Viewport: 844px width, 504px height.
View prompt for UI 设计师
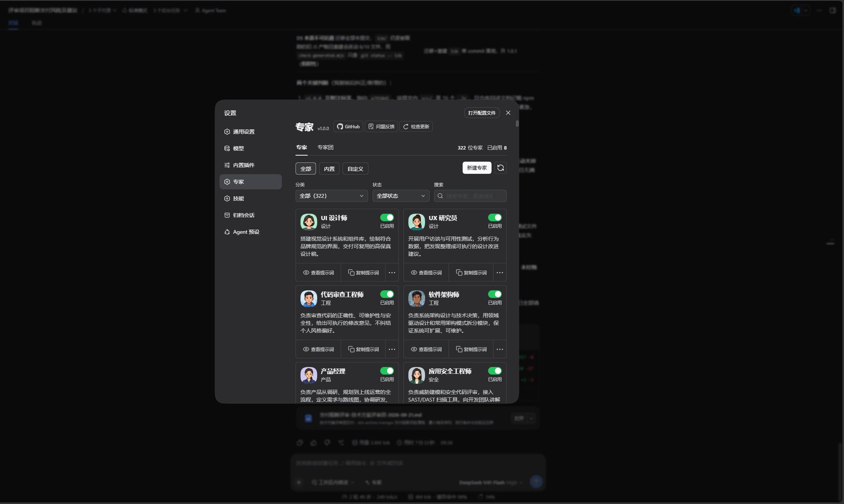coord(318,272)
